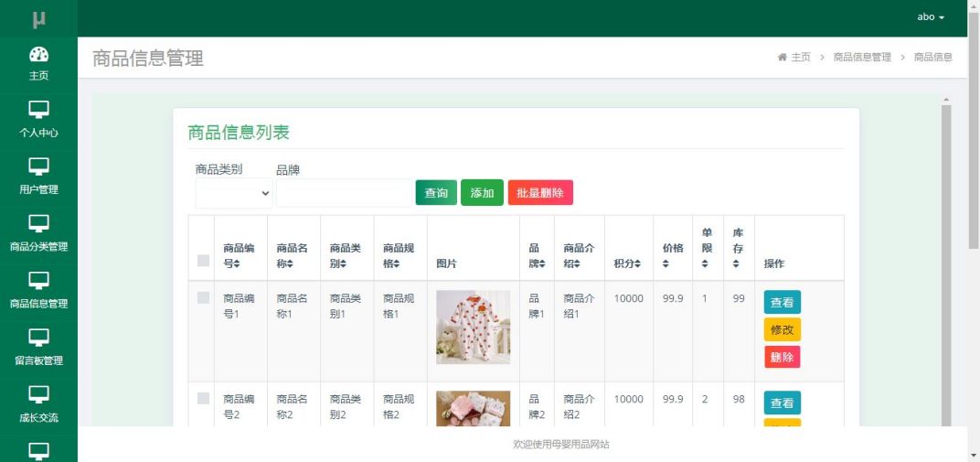The width and height of the screenshot is (980, 462).
Task: Click stock value 99 in first row
Action: coord(739,298)
